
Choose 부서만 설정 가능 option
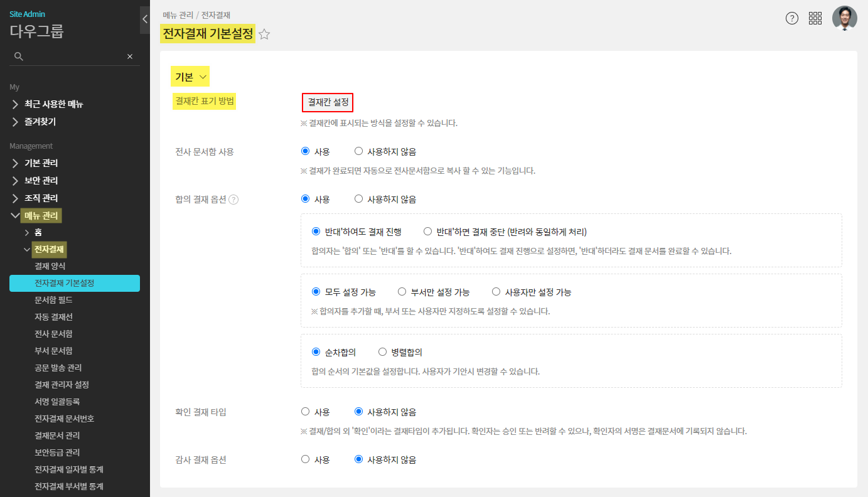pos(402,292)
